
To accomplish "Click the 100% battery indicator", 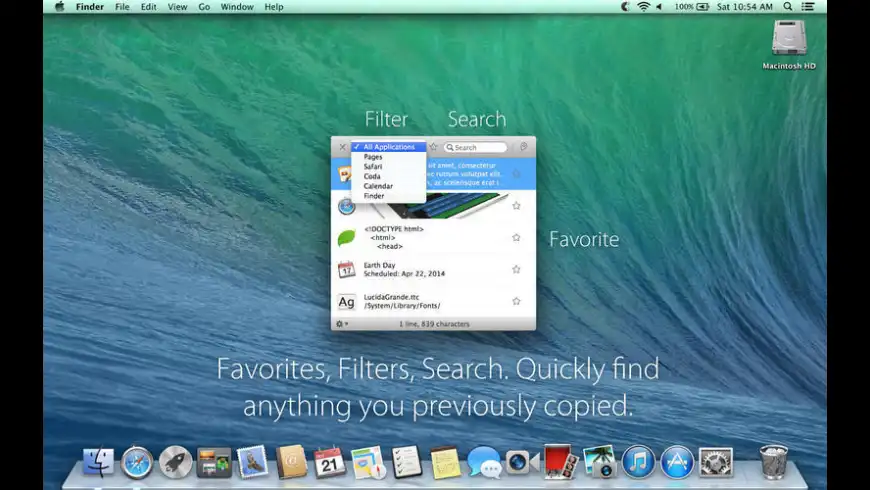I will click(x=692, y=7).
